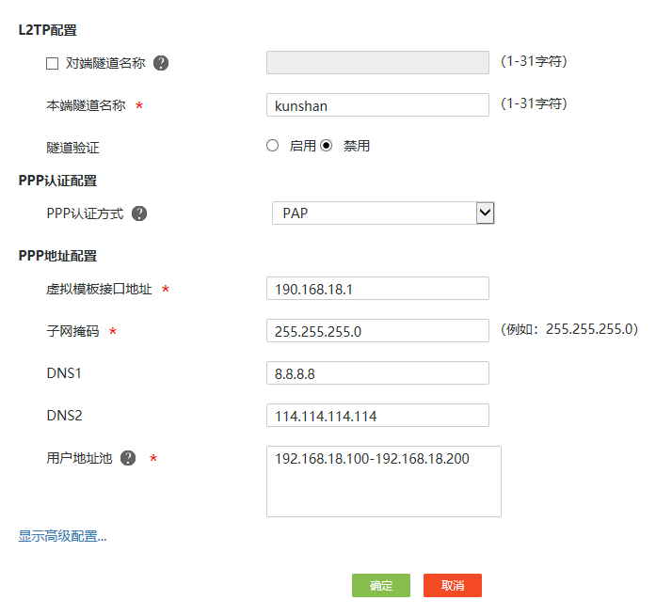Screen dimensions: 672x616
Task: Click help icon beside 用户地址池
Action: [x=128, y=458]
